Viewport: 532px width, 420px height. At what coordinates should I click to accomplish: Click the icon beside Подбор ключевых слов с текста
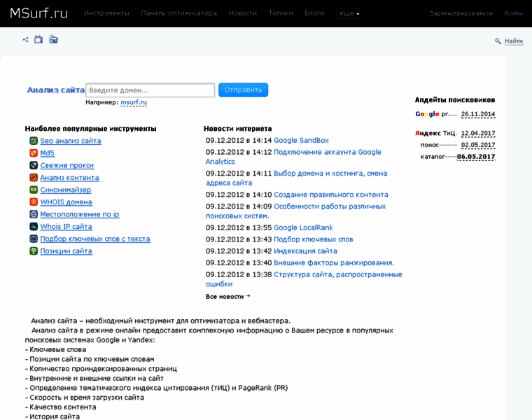(34, 239)
